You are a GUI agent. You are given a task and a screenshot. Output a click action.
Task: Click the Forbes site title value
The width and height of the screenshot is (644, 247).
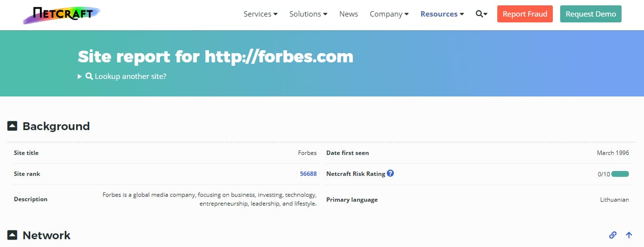pyautogui.click(x=307, y=152)
